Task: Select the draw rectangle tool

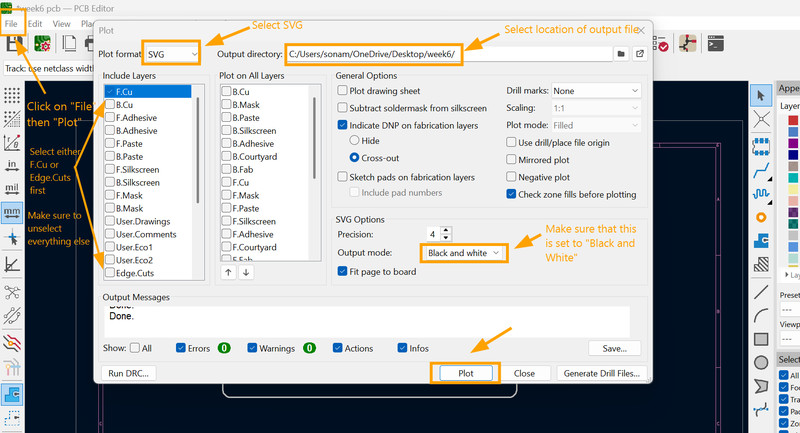Action: click(x=761, y=339)
